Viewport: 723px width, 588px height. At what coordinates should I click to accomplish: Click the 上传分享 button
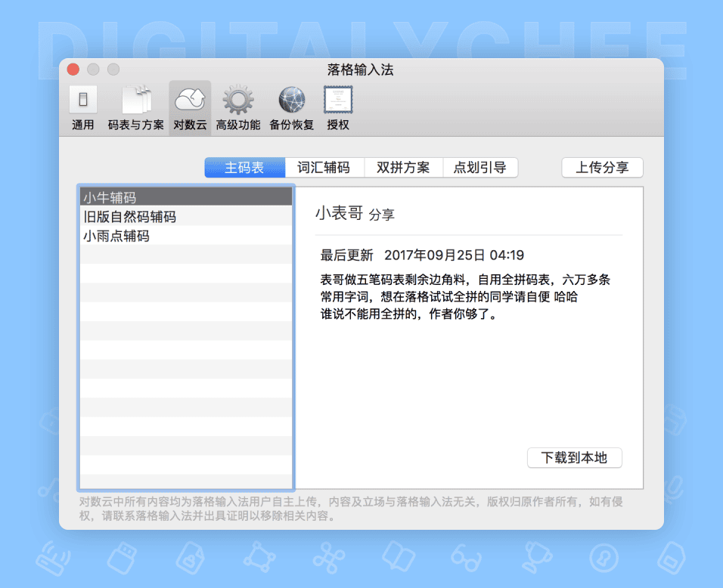[x=602, y=167]
